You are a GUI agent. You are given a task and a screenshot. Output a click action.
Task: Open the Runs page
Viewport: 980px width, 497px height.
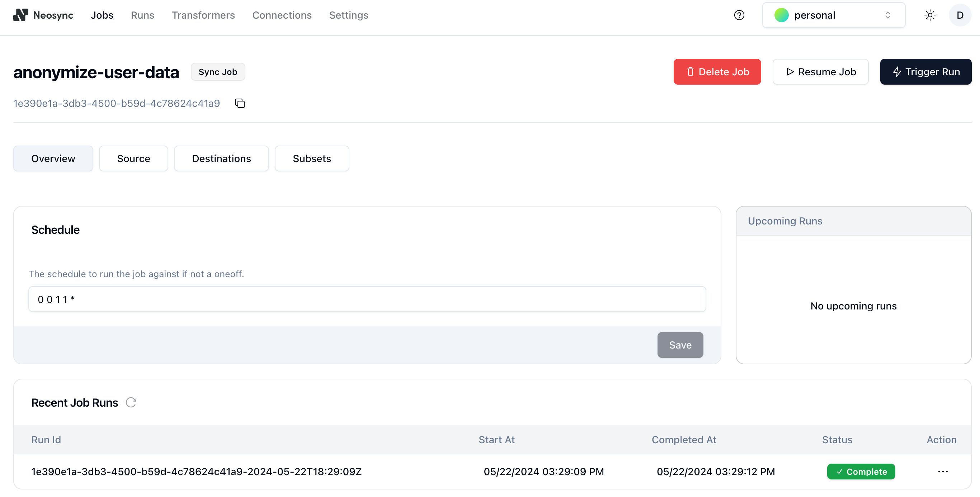pos(142,15)
